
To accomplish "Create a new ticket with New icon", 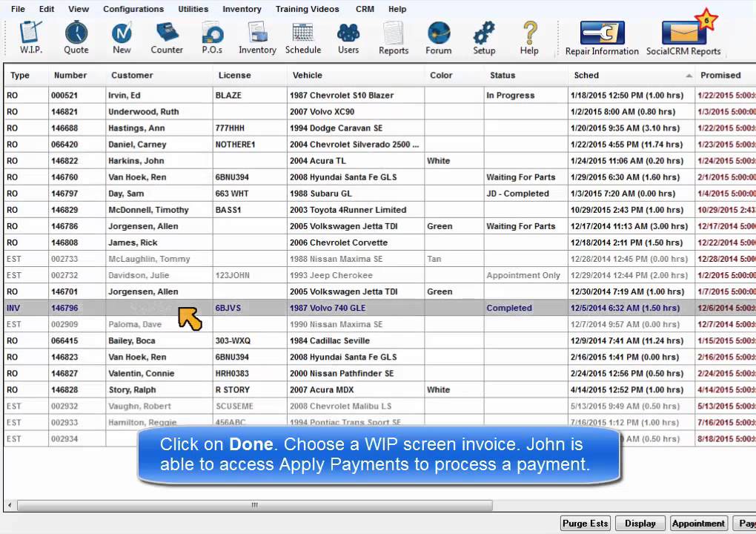I will [122, 37].
